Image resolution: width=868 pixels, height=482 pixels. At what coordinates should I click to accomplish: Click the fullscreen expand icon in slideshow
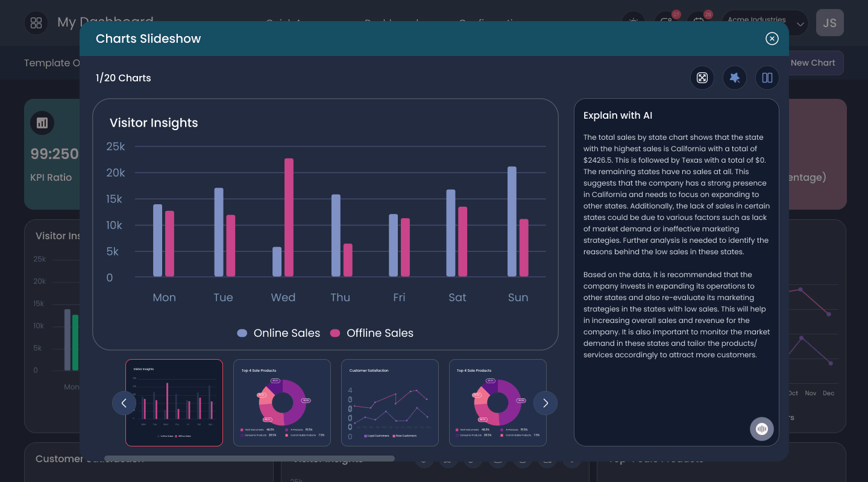[x=702, y=78]
